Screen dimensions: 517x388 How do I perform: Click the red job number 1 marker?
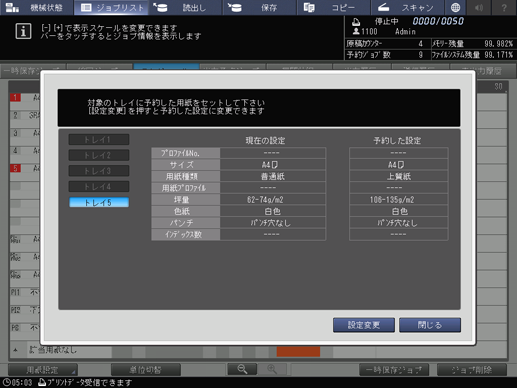[15, 97]
